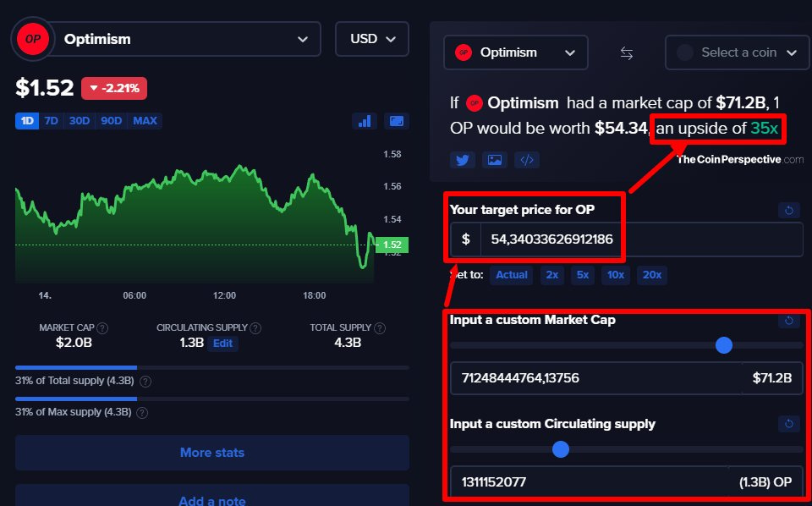Click the custom Circulating supply input field

(590, 481)
